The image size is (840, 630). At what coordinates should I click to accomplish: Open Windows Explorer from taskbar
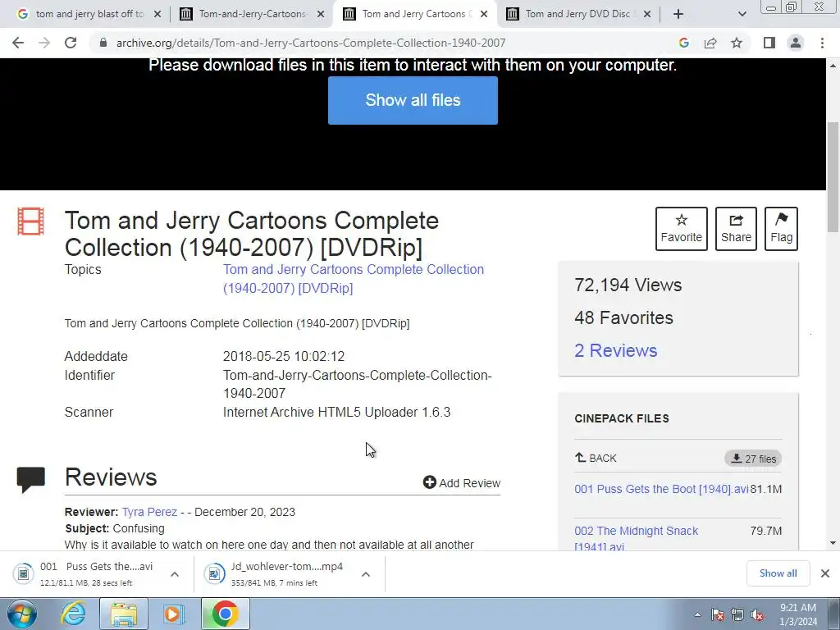pos(124,614)
